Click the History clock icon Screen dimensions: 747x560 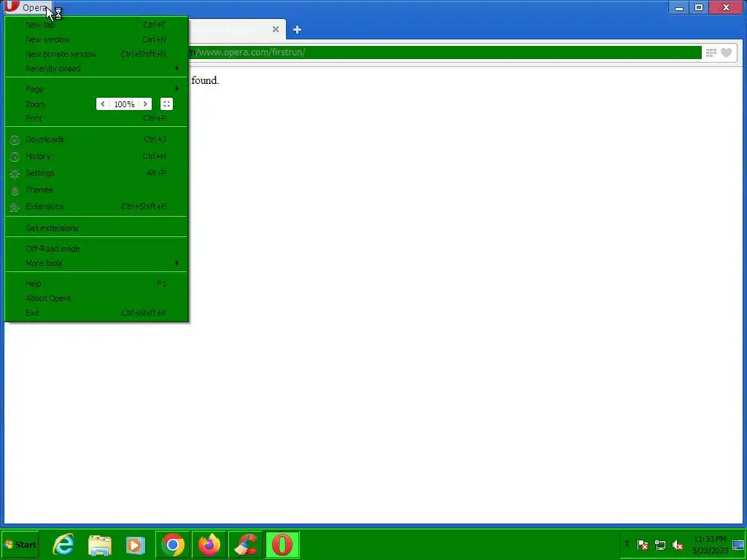[x=15, y=157]
